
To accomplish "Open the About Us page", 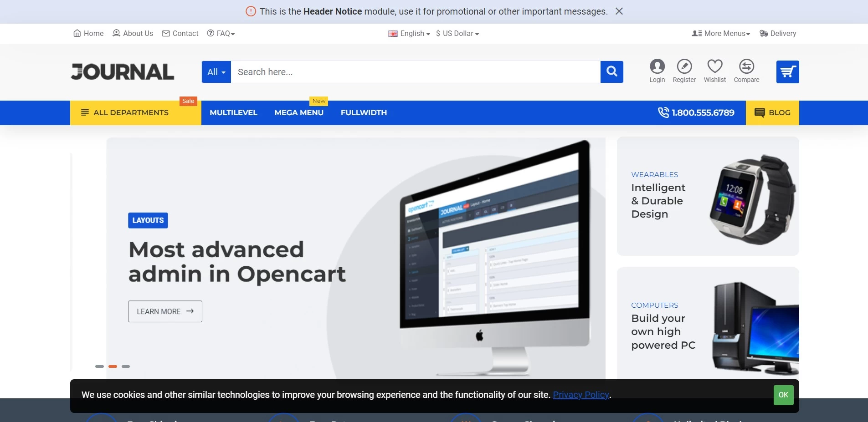I will [133, 33].
